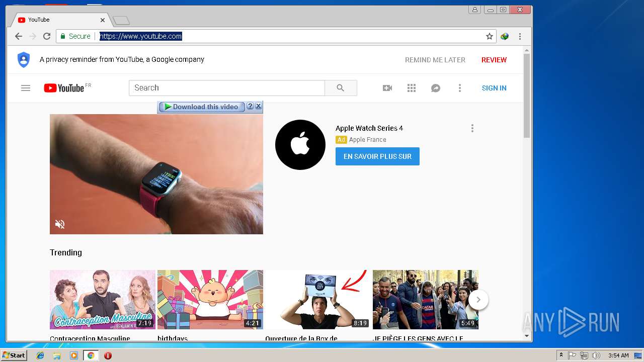Click the Chrome taskbar icon
Viewport: 644px width, 362px height.
(x=91, y=355)
